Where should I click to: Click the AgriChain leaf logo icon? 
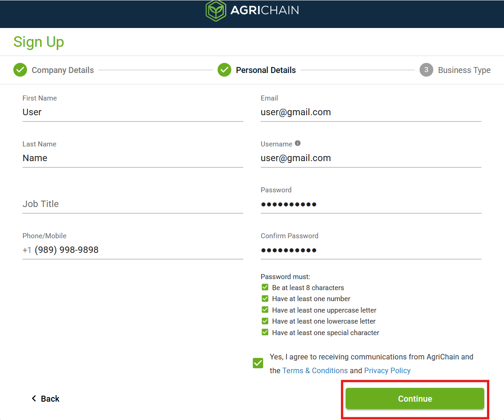pos(216,11)
